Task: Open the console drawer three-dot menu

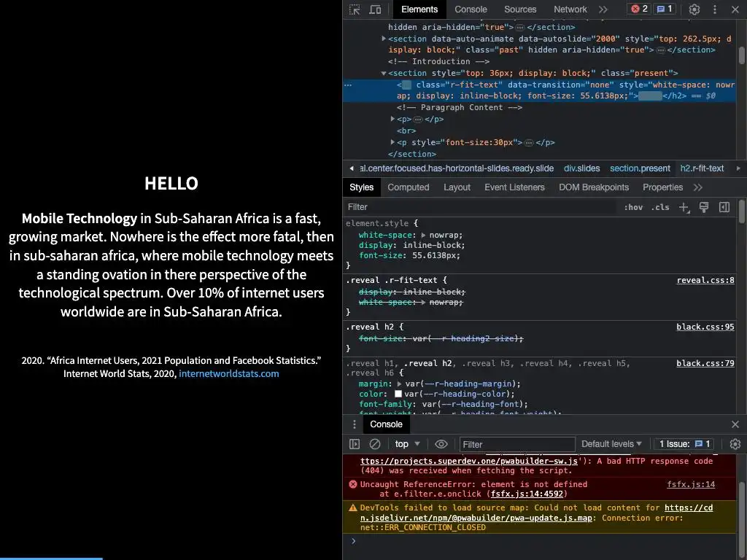Action: coord(354,424)
